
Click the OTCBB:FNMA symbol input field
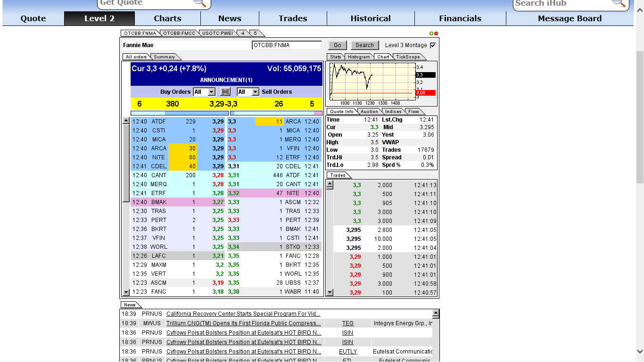tap(288, 45)
